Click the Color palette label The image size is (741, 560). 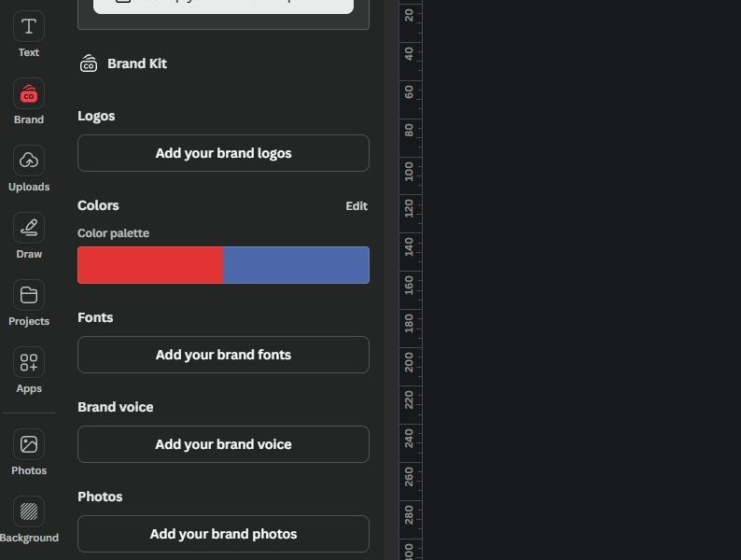coord(113,233)
